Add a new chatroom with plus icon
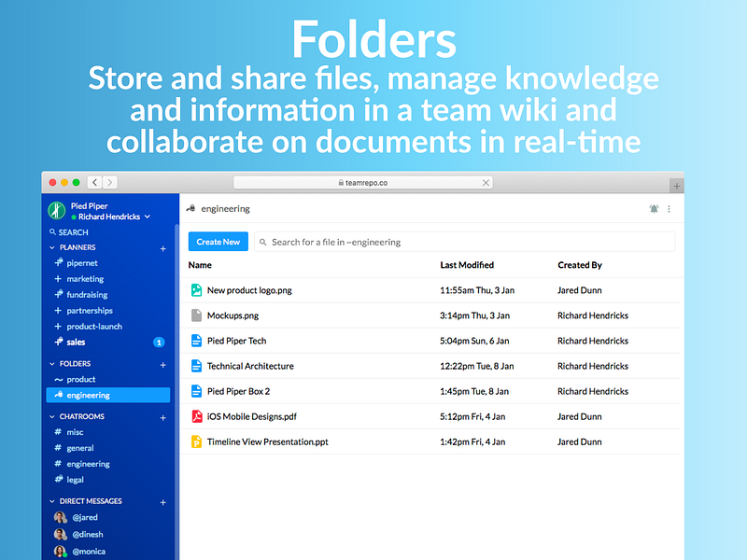 [x=162, y=418]
